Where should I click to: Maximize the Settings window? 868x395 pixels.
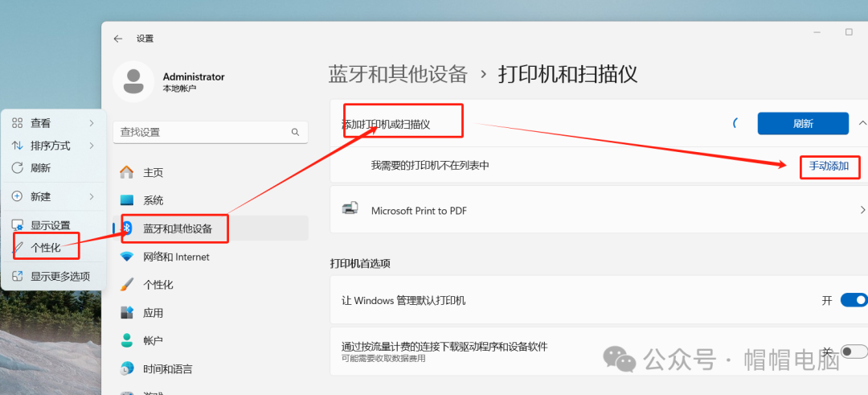click(x=849, y=32)
